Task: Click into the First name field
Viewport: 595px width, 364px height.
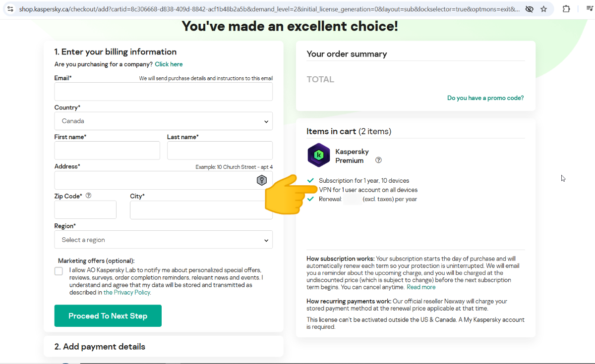Action: coord(107,151)
